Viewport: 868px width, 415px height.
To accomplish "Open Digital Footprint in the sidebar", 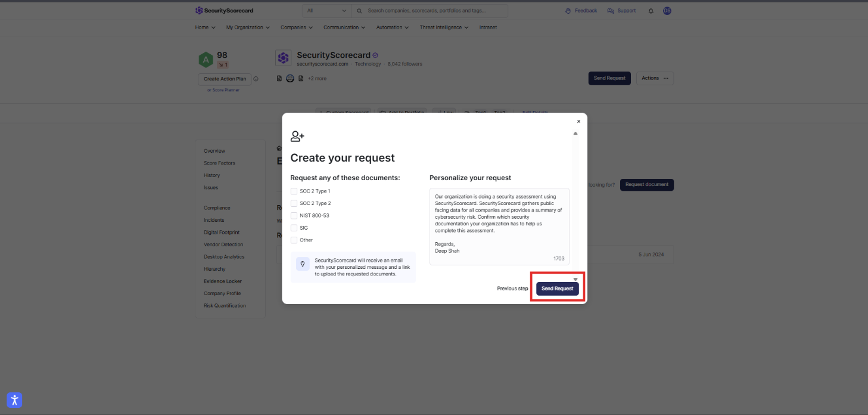I will [222, 233].
